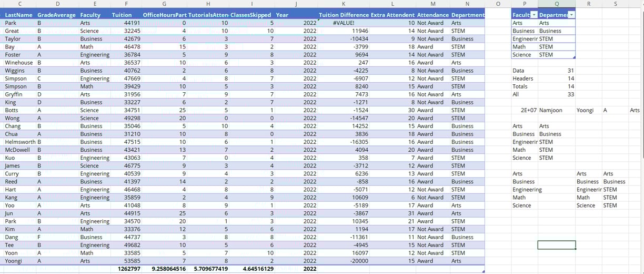This screenshot has height=274, width=644.
Task: Select the Yoongi cell in LastName column
Action: [19, 261]
